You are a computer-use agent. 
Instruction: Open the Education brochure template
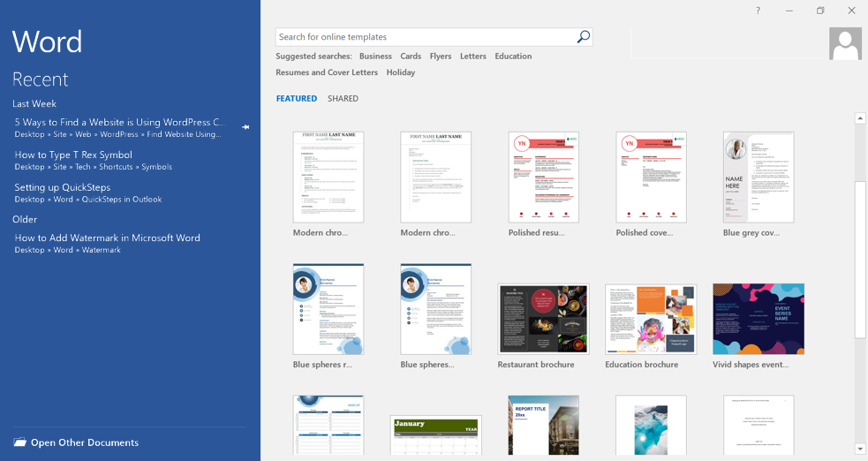[651, 319]
